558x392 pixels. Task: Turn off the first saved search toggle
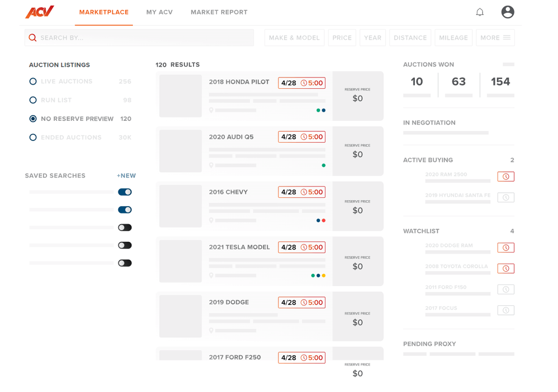(125, 192)
